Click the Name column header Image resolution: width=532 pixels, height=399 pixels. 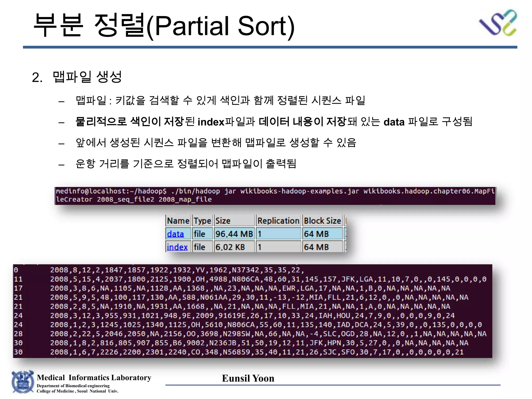coord(178,221)
